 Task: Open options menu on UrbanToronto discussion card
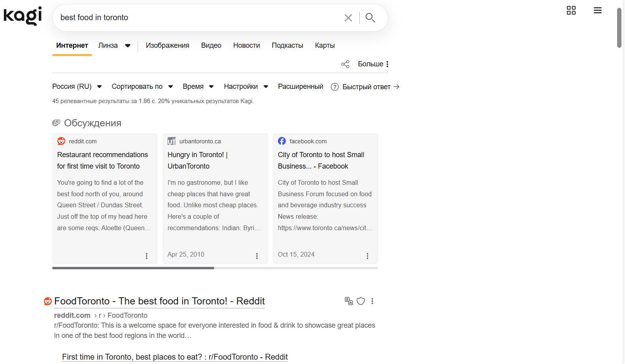(257, 256)
